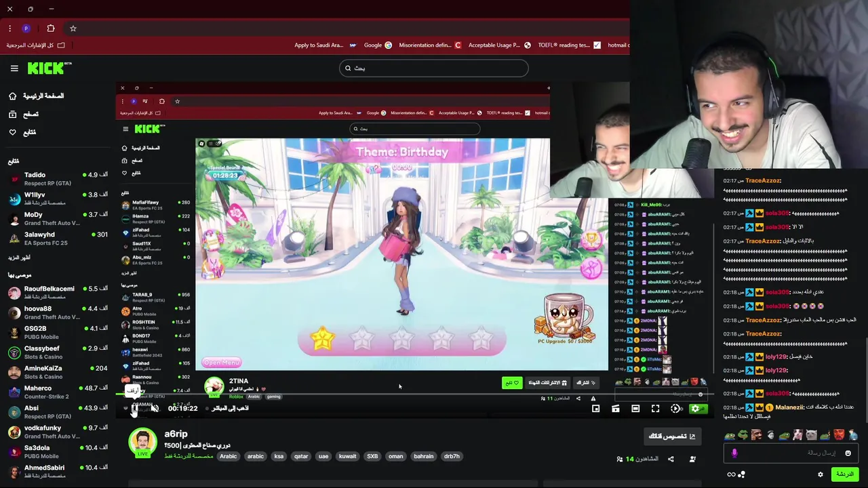Viewport: 868px width, 488px height.
Task: Open channel points bubbles icon
Action: click(741, 474)
